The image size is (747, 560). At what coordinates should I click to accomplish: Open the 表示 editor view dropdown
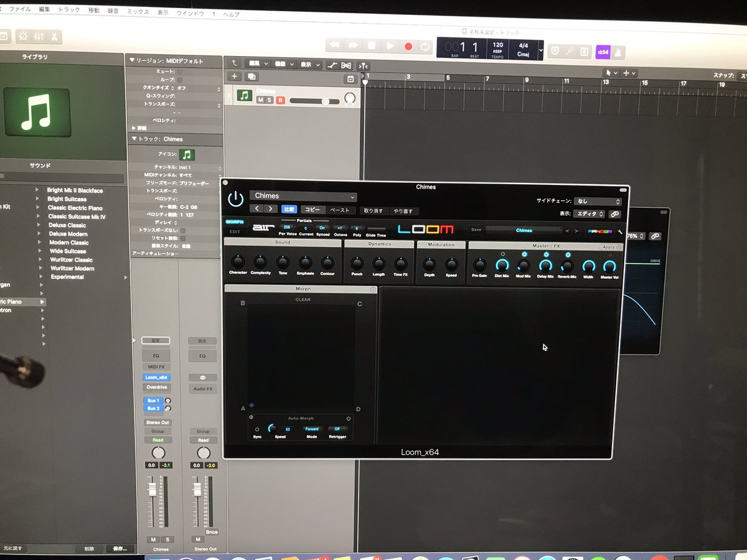click(589, 213)
